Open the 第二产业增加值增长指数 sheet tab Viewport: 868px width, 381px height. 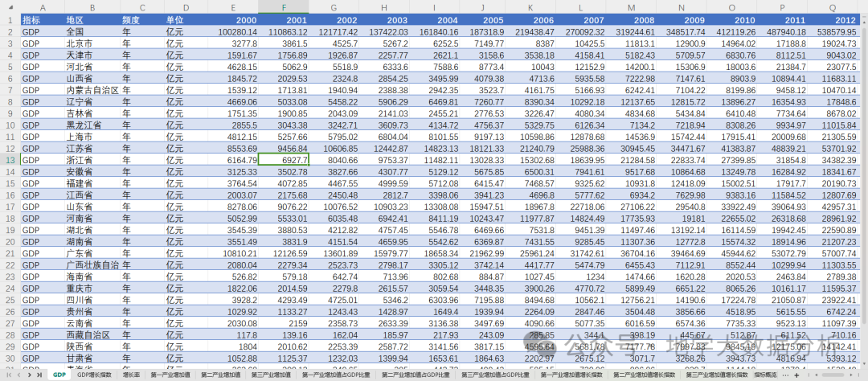644,375
